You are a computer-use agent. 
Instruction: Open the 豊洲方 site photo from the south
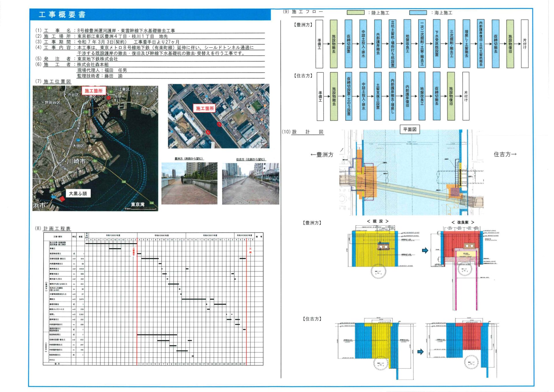189,183
